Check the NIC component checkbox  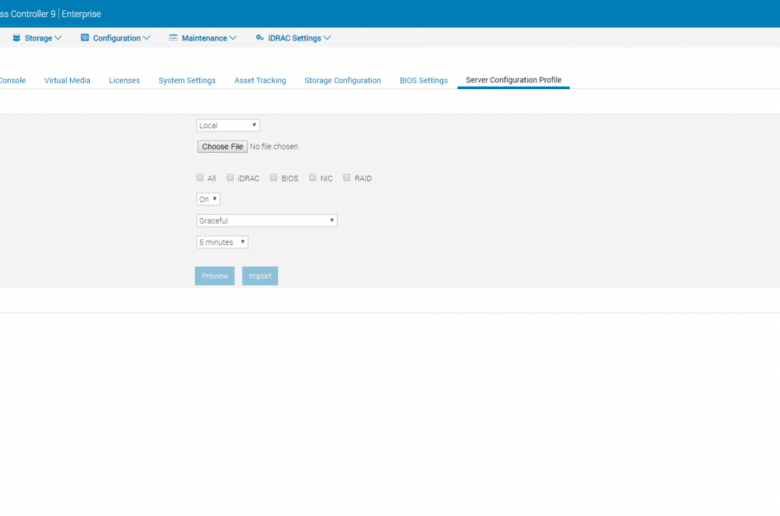pyautogui.click(x=312, y=178)
